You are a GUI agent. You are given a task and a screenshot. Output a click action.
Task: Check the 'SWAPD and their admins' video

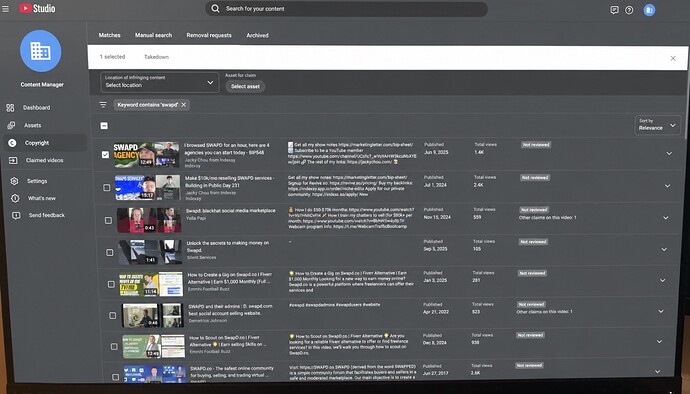[113, 315]
